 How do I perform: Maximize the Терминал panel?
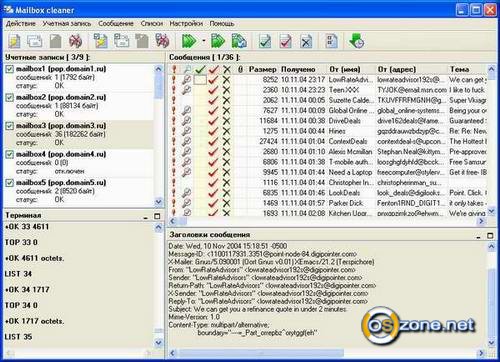point(157,216)
